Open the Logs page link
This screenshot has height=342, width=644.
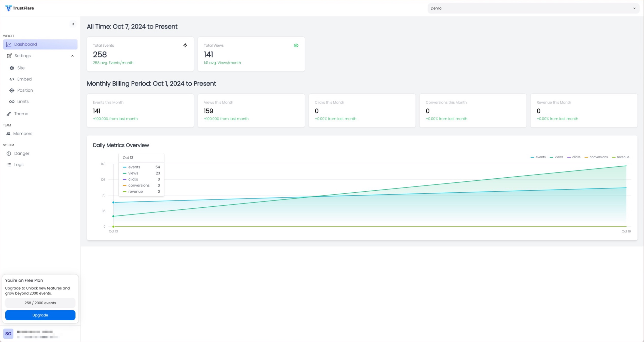[x=19, y=165]
